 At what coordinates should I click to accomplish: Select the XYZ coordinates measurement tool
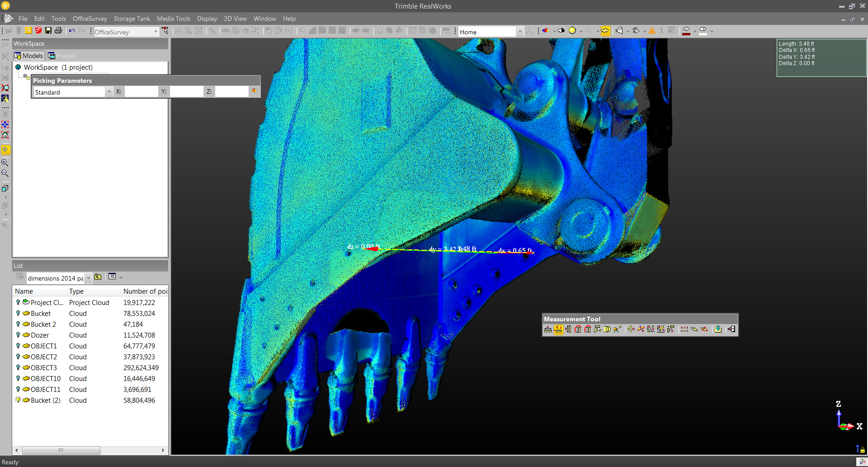(x=684, y=329)
